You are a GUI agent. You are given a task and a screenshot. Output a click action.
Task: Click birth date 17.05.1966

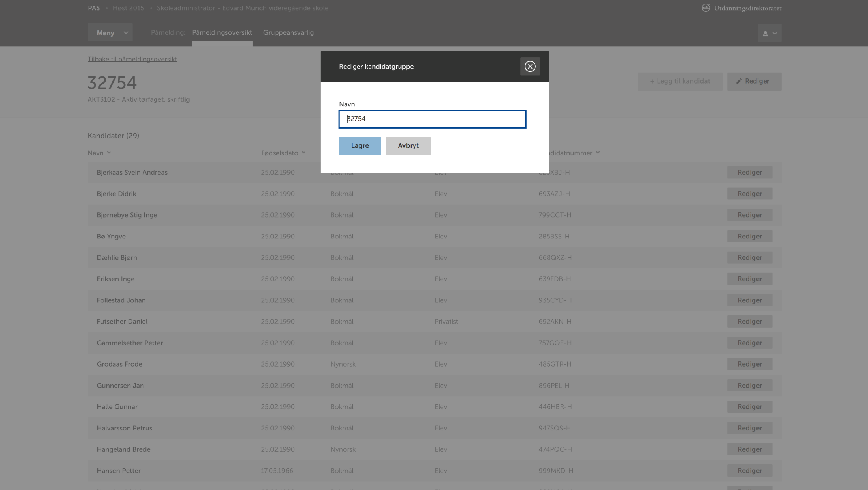277,471
